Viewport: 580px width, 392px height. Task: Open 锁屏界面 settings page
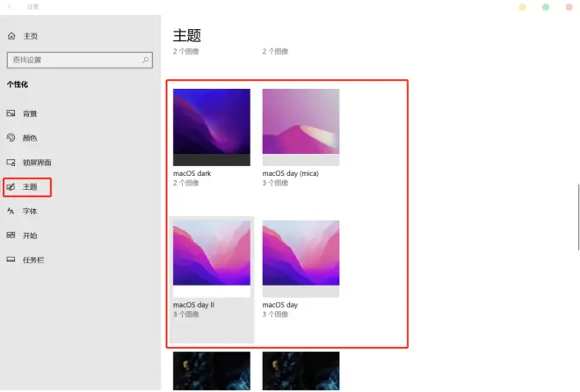click(37, 163)
